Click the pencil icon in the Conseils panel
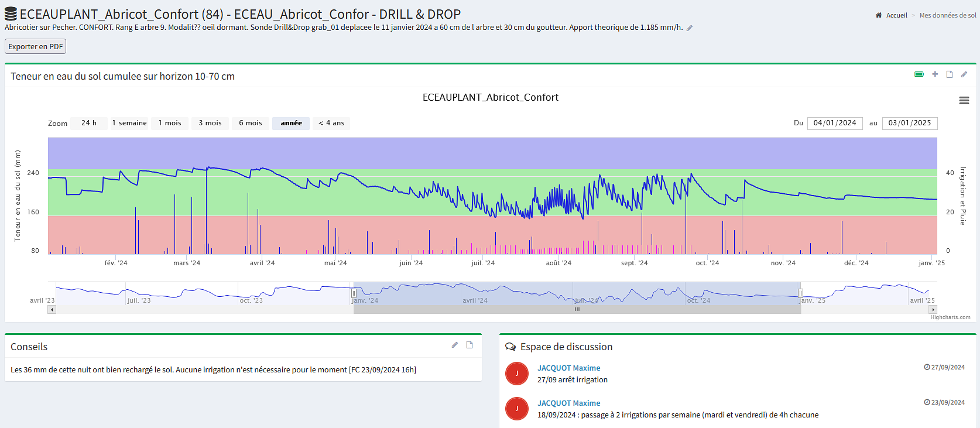Screen dimensions: 980x428 coord(455,345)
